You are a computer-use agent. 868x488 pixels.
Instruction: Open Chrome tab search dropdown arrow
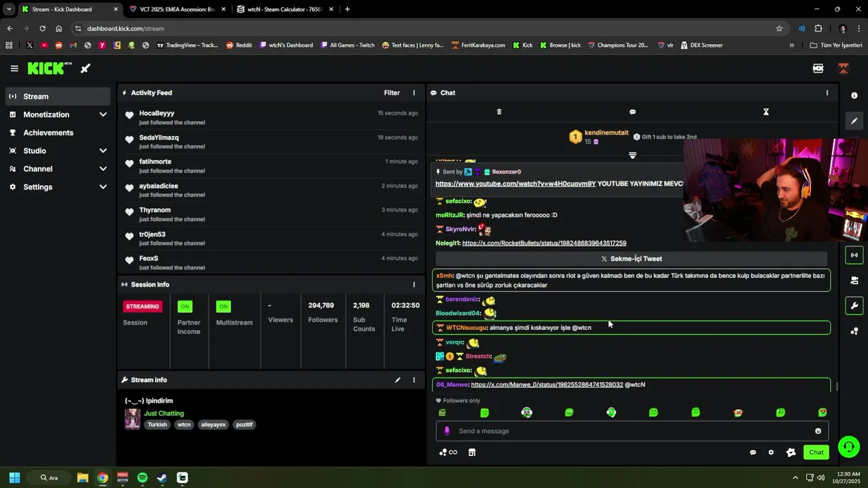point(9,9)
